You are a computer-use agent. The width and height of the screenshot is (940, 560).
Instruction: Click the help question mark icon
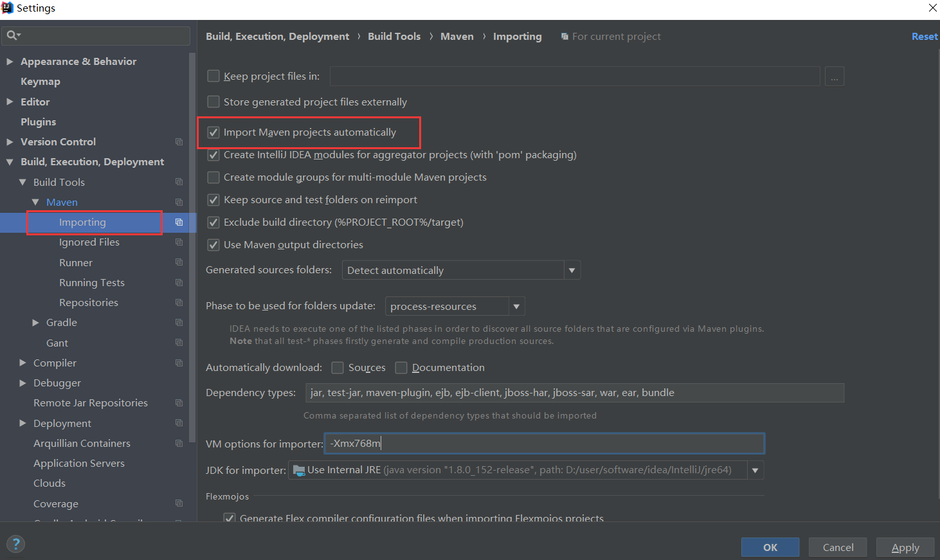click(16, 545)
